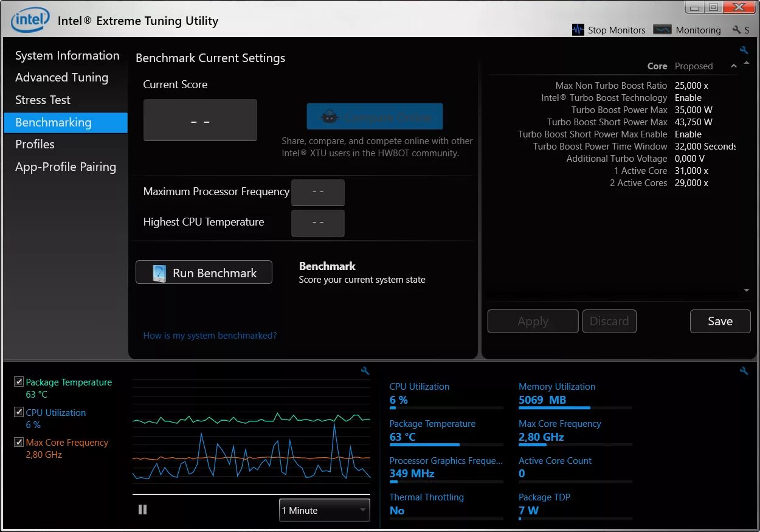This screenshot has height=532, width=760.
Task: Click 'Thermal Throttling' No monitor tile
Action: pos(446,506)
